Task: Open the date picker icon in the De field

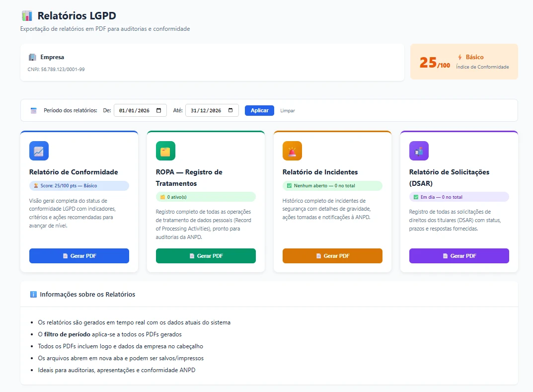Action: pos(159,110)
